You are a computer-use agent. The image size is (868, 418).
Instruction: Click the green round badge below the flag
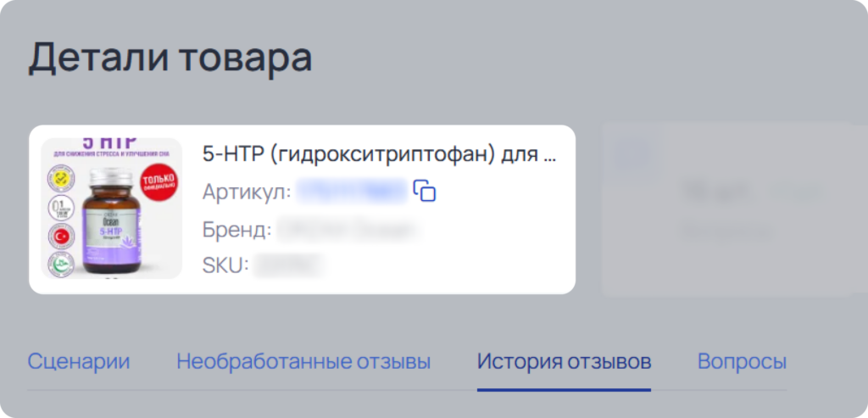pyautogui.click(x=61, y=264)
